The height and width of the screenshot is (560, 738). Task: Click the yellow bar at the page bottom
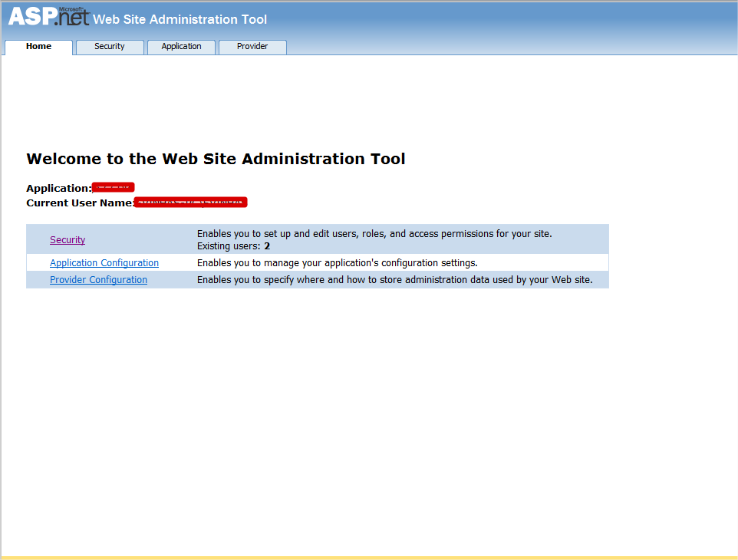[369, 557]
